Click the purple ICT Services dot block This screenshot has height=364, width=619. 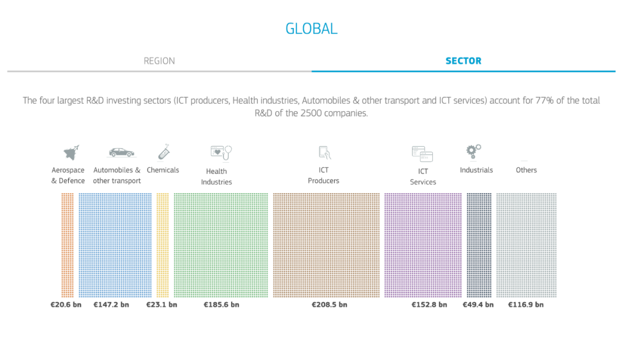[x=423, y=245]
